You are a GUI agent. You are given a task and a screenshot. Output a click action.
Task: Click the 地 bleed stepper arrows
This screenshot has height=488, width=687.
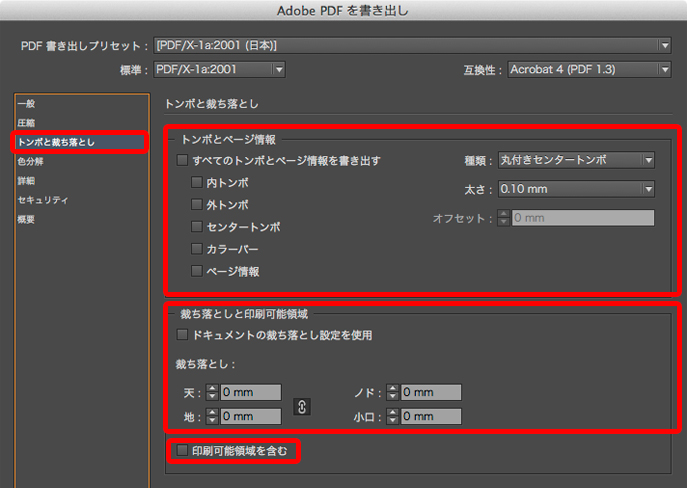coord(212,416)
